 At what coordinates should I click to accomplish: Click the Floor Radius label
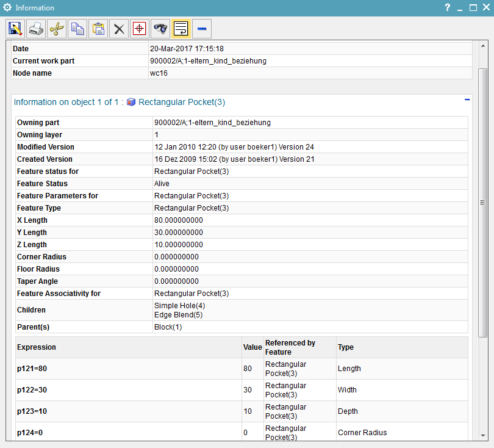38,269
